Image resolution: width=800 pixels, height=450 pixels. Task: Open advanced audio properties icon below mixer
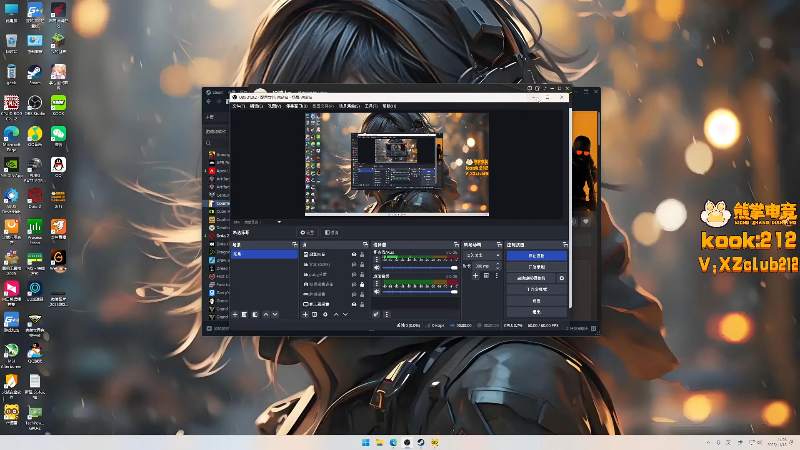click(377, 314)
